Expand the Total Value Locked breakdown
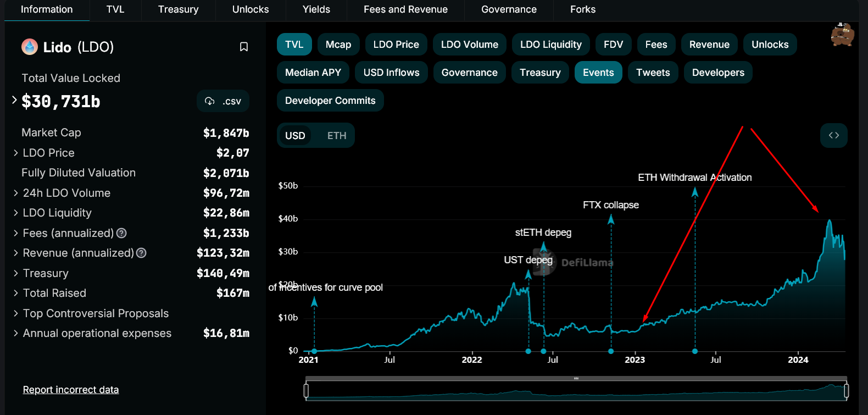The width and height of the screenshot is (868, 415). point(15,100)
